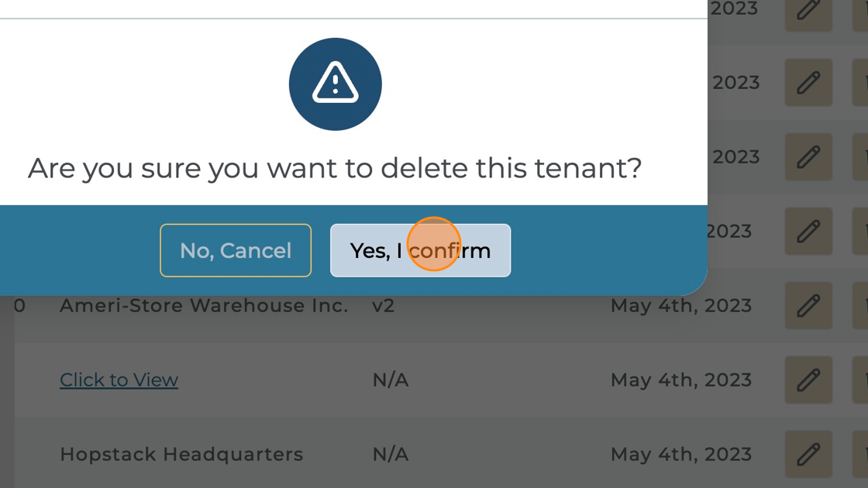Click N/A cell in Click to View row
868x488 pixels.
(x=390, y=380)
